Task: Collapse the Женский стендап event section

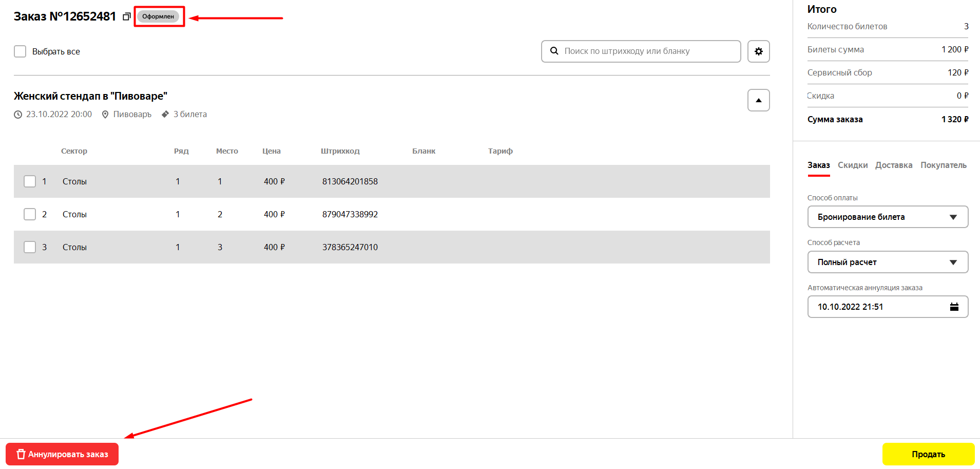Action: click(x=758, y=100)
